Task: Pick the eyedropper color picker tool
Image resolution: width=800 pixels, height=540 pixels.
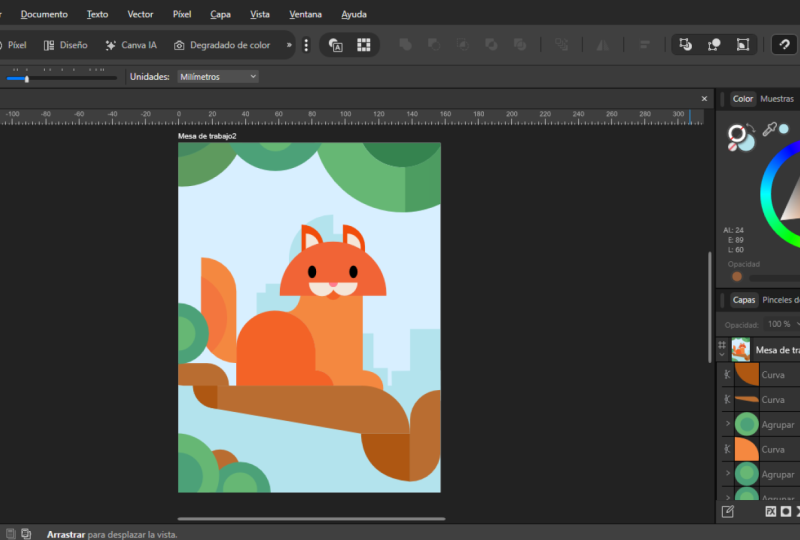Action: pyautogui.click(x=769, y=129)
